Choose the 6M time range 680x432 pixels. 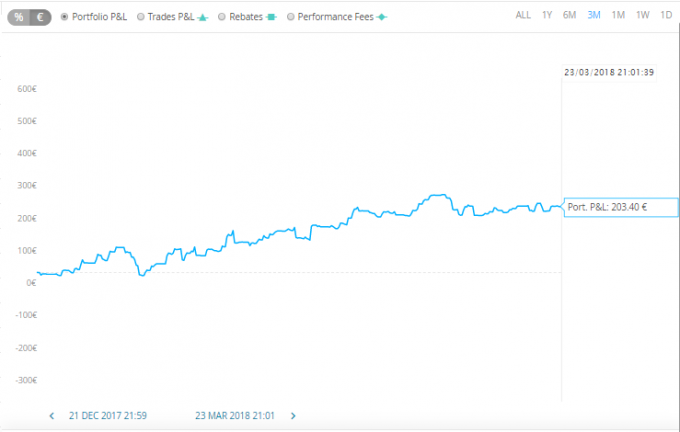[569, 15]
